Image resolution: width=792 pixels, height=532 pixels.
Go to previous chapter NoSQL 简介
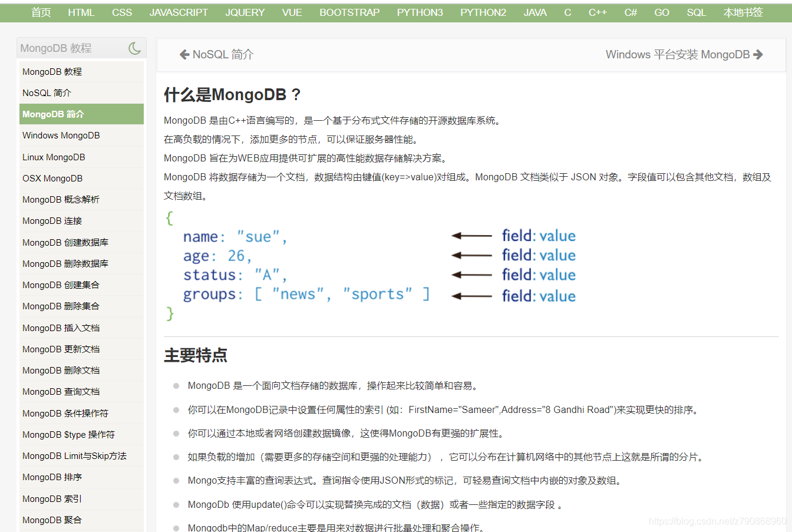(217, 55)
